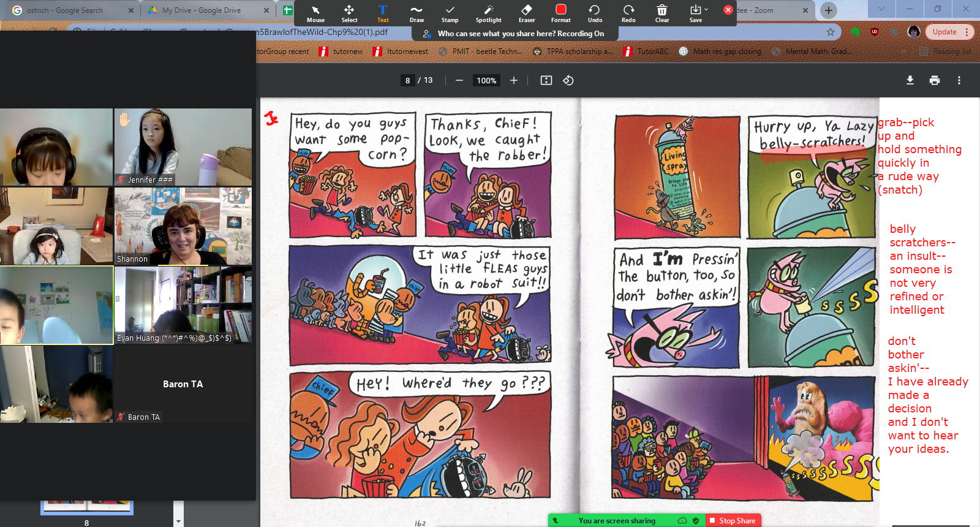This screenshot has width=980, height=527.
Task: Open a new browser tab
Action: 828,10
